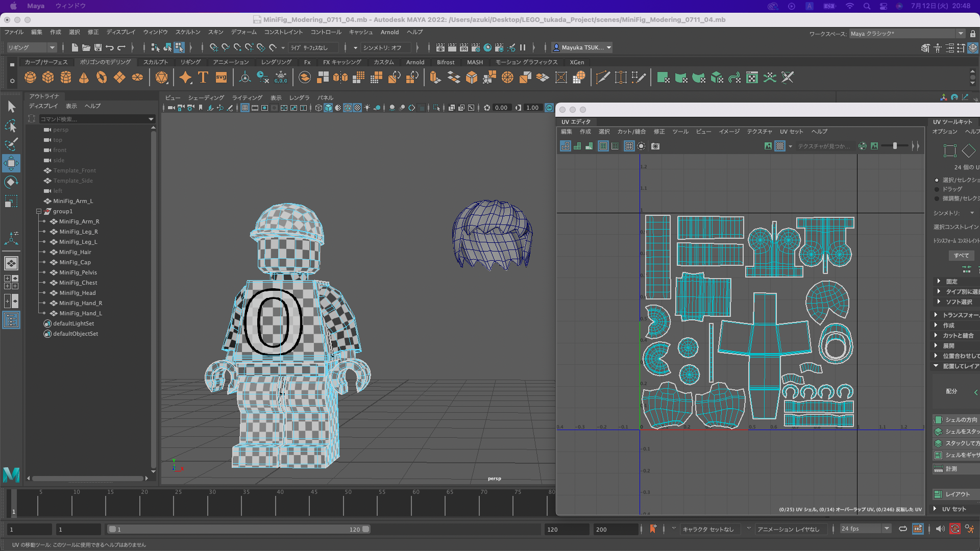Click the save scene icon in status line
The width and height of the screenshot is (980, 551).
[x=98, y=47]
